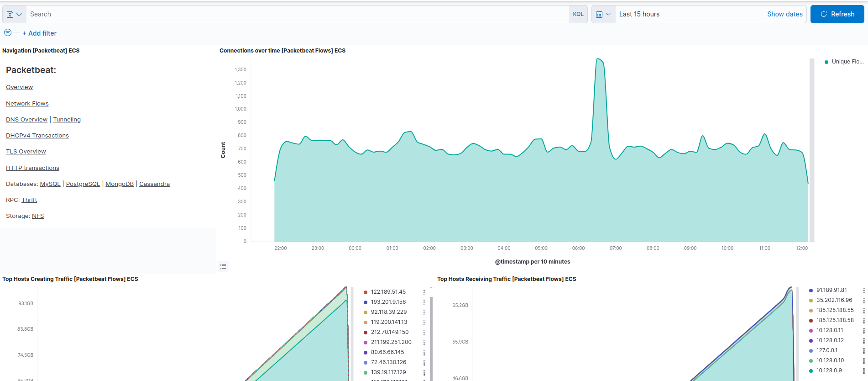The height and width of the screenshot is (381, 868).
Task: Open the Overview navigation link
Action: 19,87
